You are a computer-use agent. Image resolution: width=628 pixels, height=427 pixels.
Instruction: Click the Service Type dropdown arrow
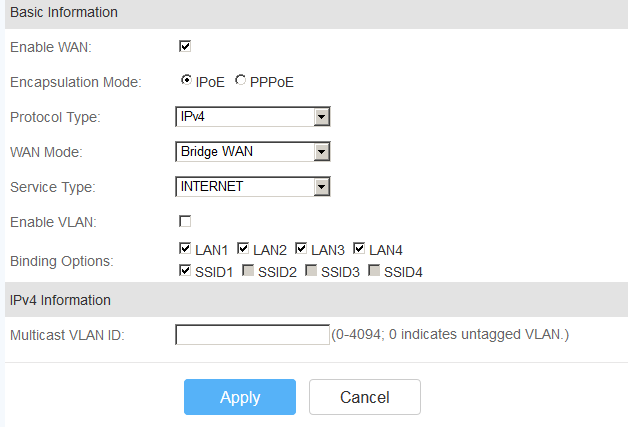322,187
